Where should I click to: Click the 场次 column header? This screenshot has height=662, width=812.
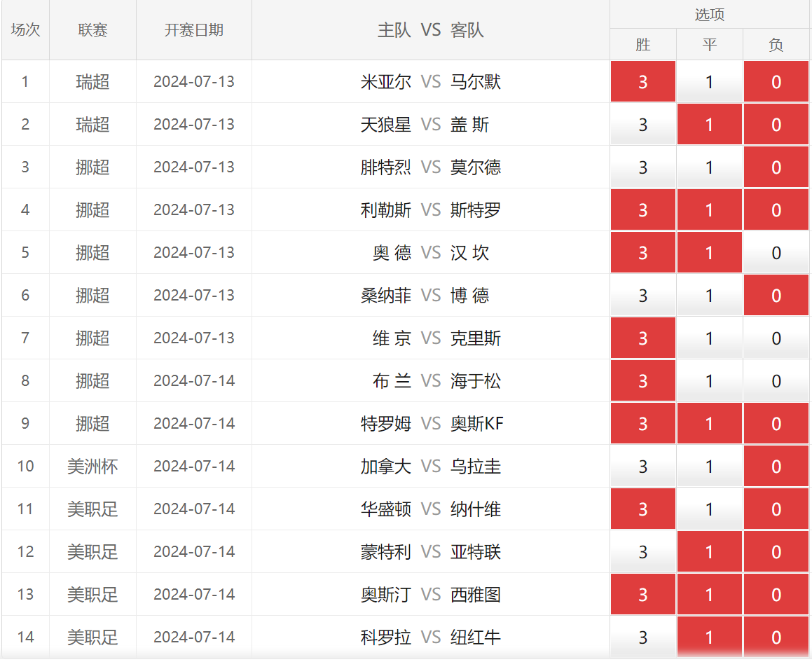coord(25,29)
